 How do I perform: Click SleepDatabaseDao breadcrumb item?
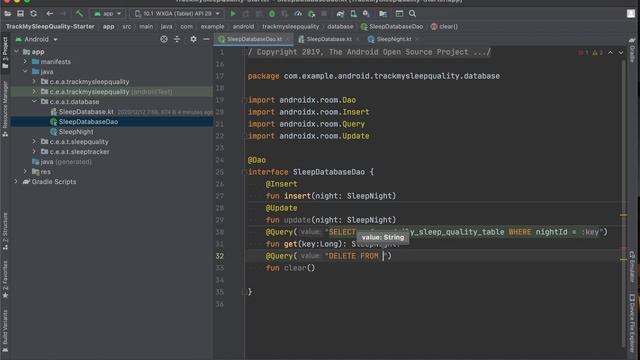(392, 27)
